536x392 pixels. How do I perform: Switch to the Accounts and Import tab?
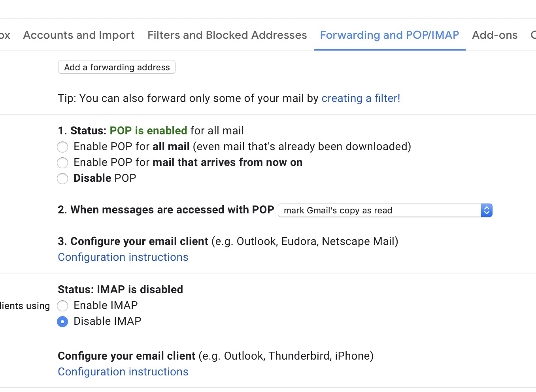pyautogui.click(x=79, y=35)
